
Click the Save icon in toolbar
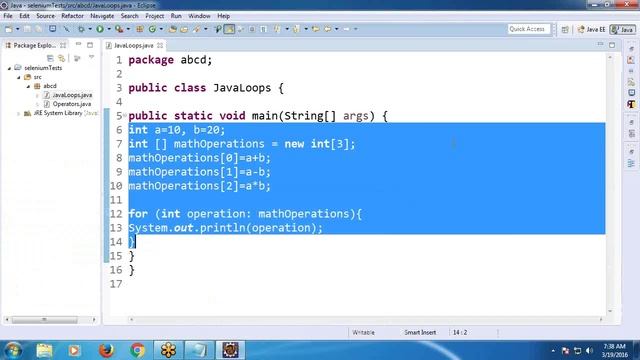coord(27,29)
